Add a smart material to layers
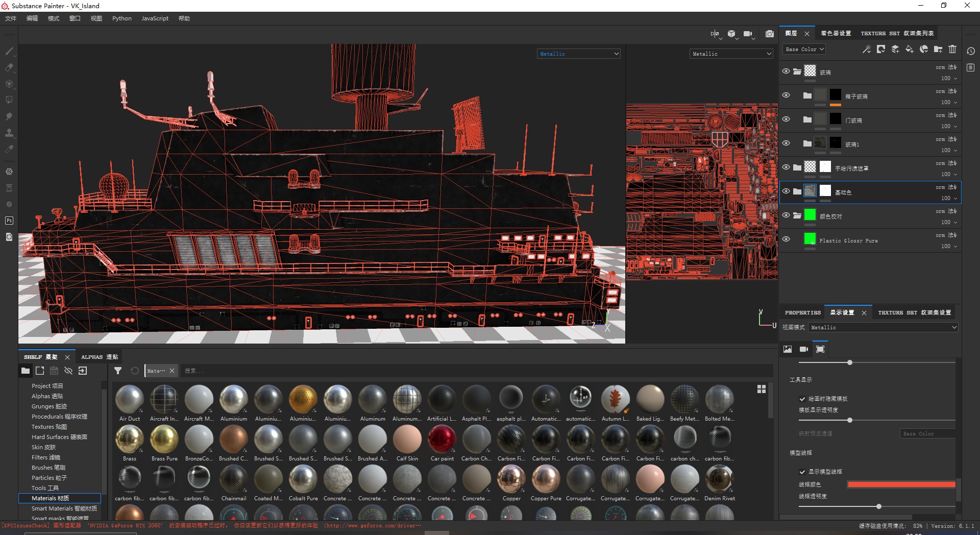 coord(924,49)
